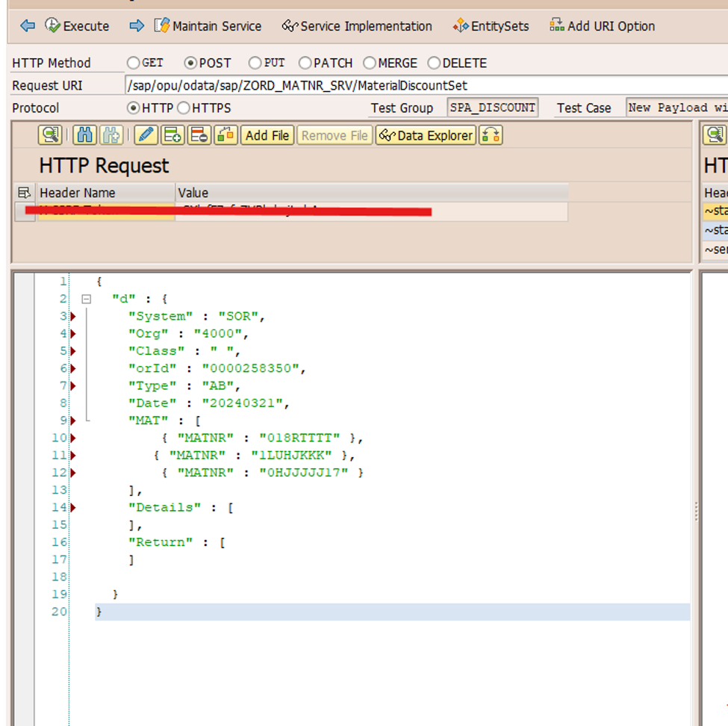Click the add row icon

(x=172, y=135)
